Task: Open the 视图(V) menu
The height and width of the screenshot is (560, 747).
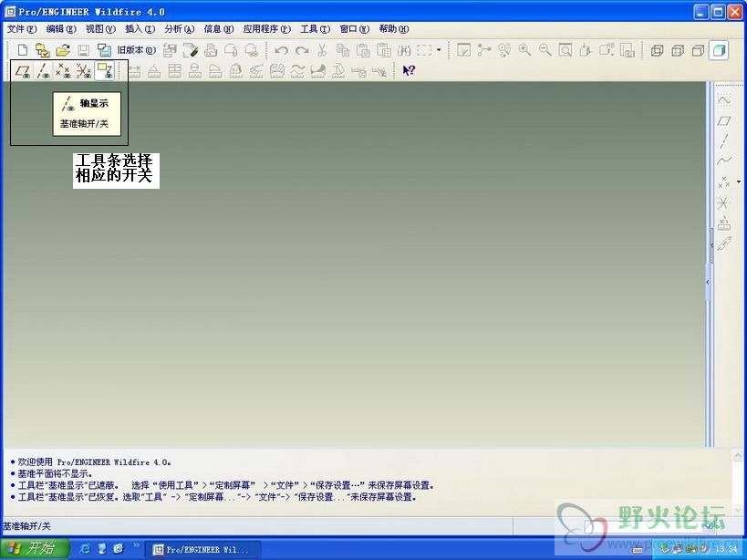Action: pos(100,29)
